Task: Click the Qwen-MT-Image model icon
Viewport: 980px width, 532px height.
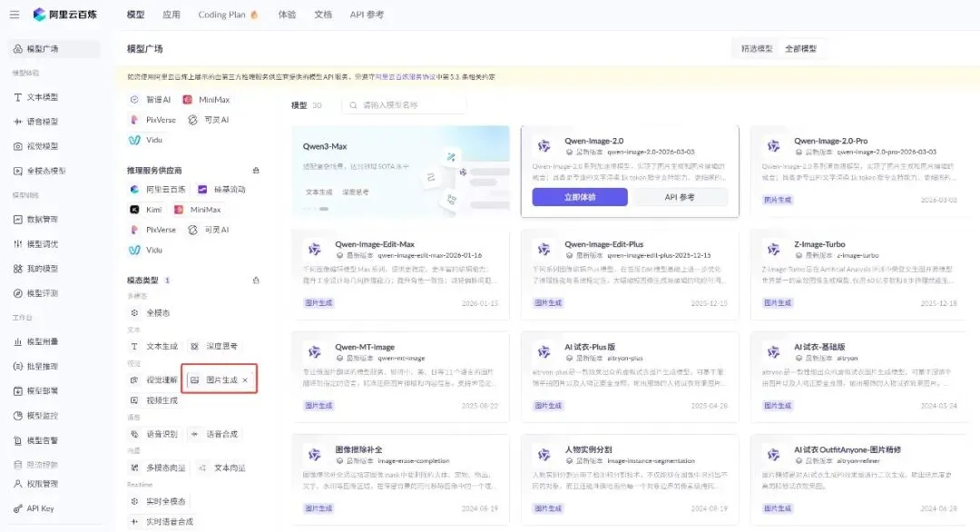Action: pyautogui.click(x=314, y=352)
